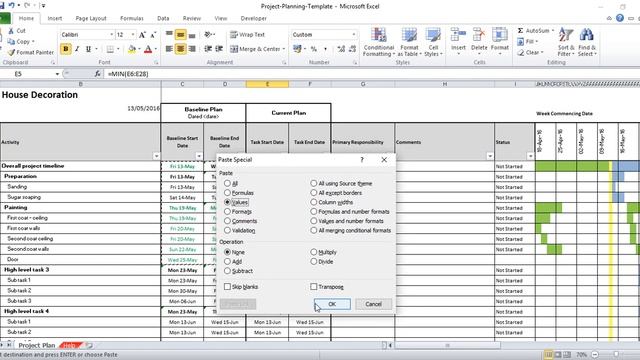
Task: Click the horizontal scrollbar at bottom
Action: point(447,345)
